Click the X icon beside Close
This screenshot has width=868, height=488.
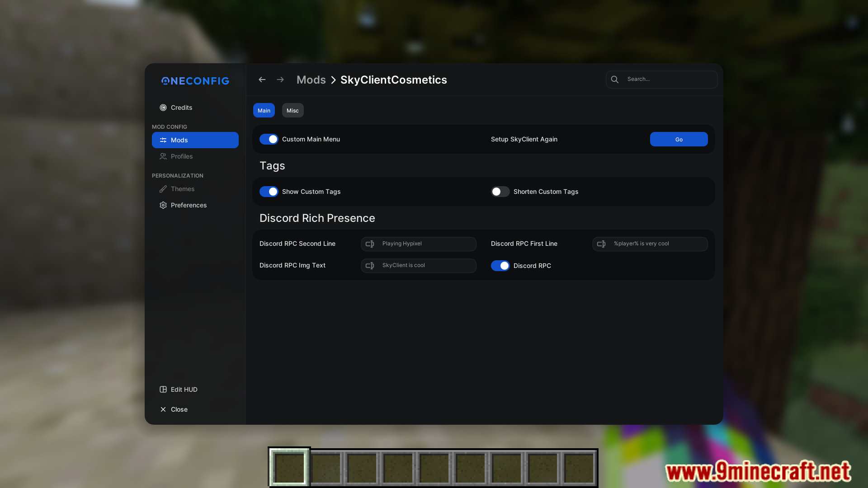pyautogui.click(x=163, y=409)
